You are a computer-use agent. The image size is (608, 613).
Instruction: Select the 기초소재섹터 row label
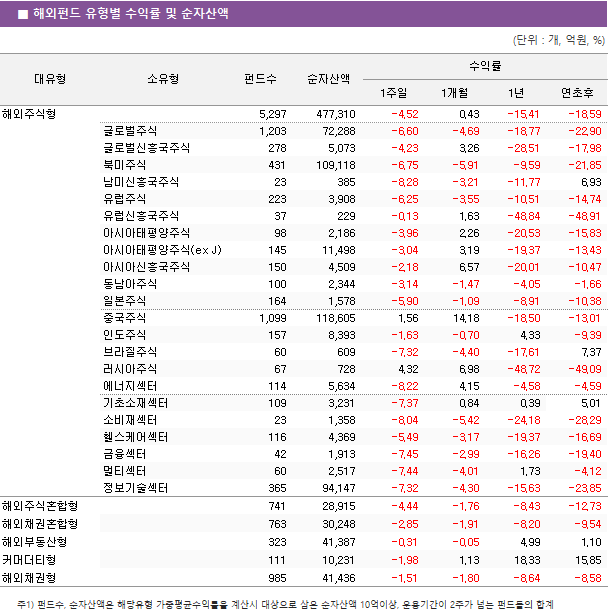click(x=135, y=403)
